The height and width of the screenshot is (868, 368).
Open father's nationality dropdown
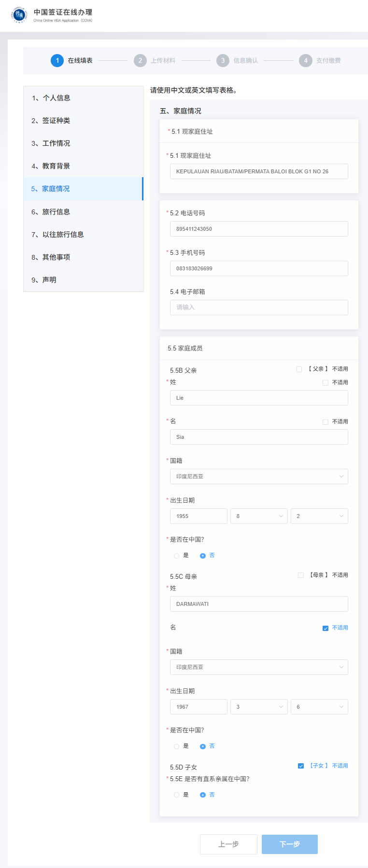click(x=259, y=476)
